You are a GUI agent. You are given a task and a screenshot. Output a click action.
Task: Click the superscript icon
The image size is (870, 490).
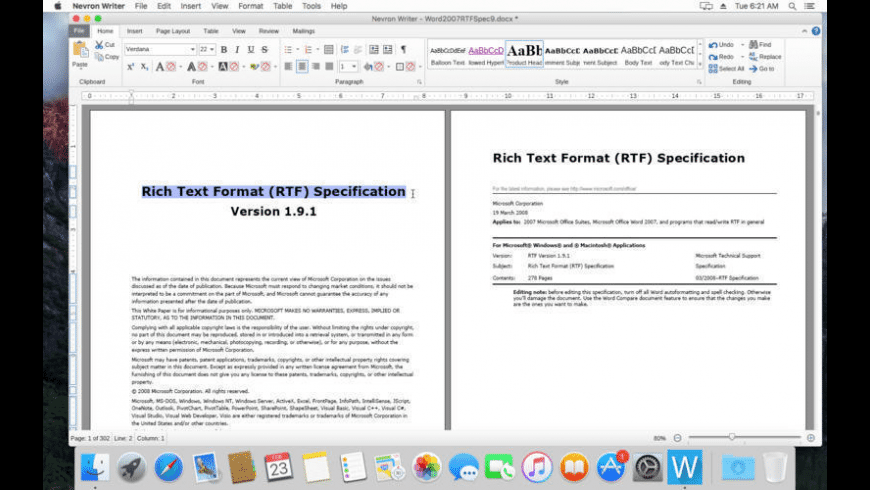(x=130, y=67)
